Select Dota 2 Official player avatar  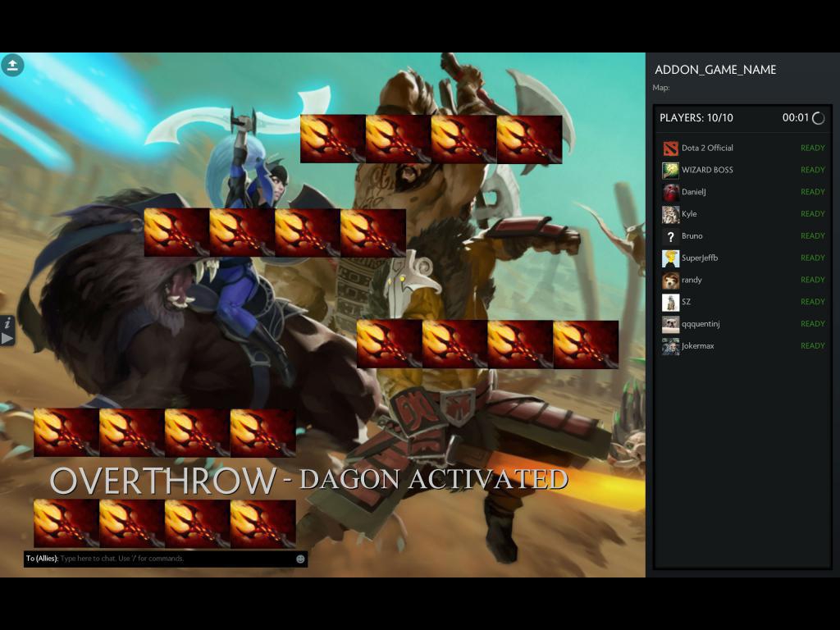coord(670,148)
